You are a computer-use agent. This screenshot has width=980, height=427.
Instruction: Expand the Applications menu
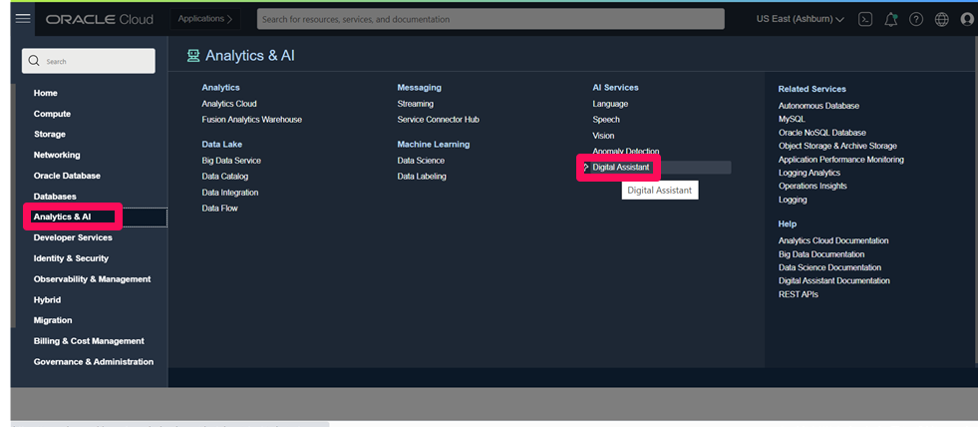204,19
